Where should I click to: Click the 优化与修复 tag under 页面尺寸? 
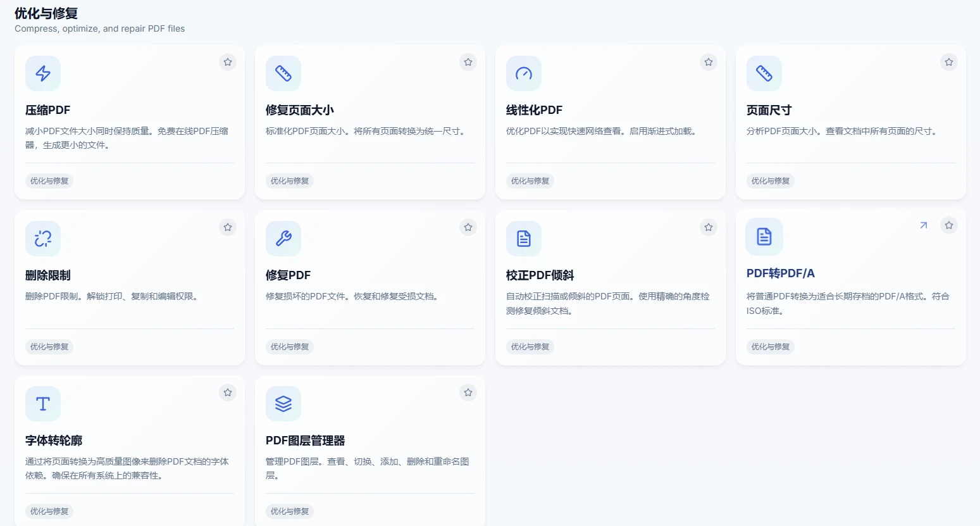coord(770,180)
